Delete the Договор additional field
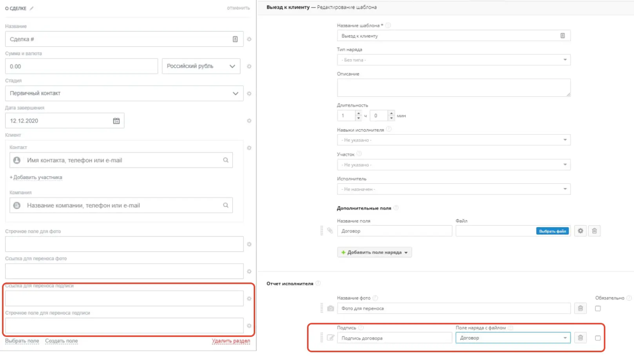634x364 pixels. tap(594, 231)
